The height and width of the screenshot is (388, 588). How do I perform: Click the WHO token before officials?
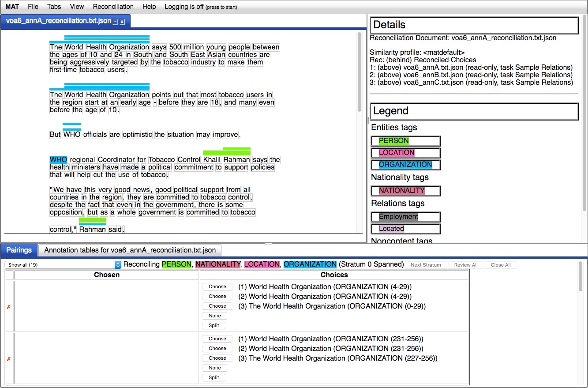[x=72, y=135]
